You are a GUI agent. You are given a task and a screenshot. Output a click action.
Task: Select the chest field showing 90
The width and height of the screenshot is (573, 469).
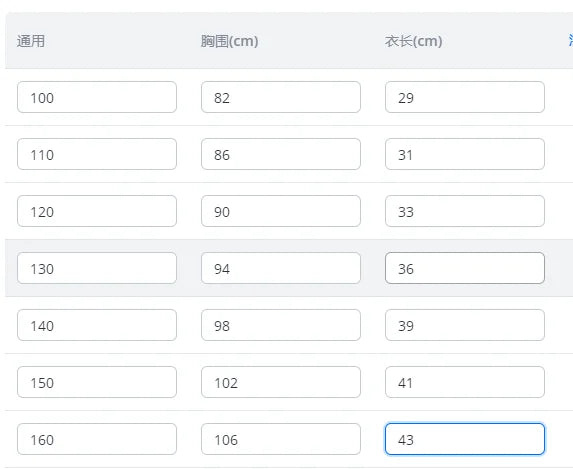[281, 211]
